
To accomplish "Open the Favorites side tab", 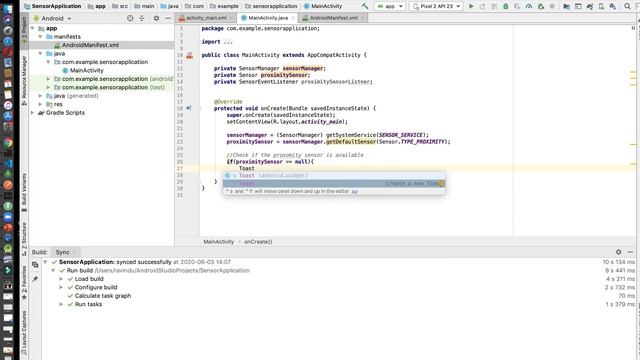I will tap(24, 282).
